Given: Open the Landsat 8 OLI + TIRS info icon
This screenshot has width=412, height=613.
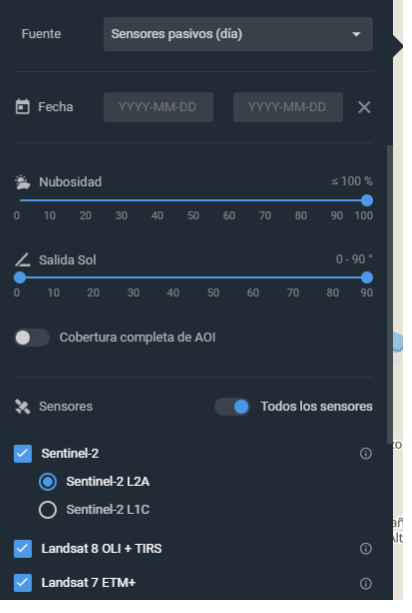Looking at the screenshot, I should click(x=365, y=548).
